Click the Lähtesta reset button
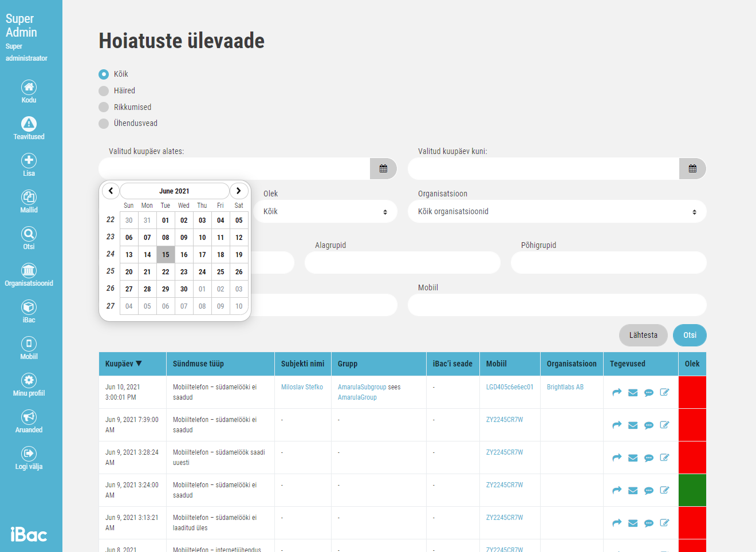This screenshot has height=552, width=756. pos(643,336)
